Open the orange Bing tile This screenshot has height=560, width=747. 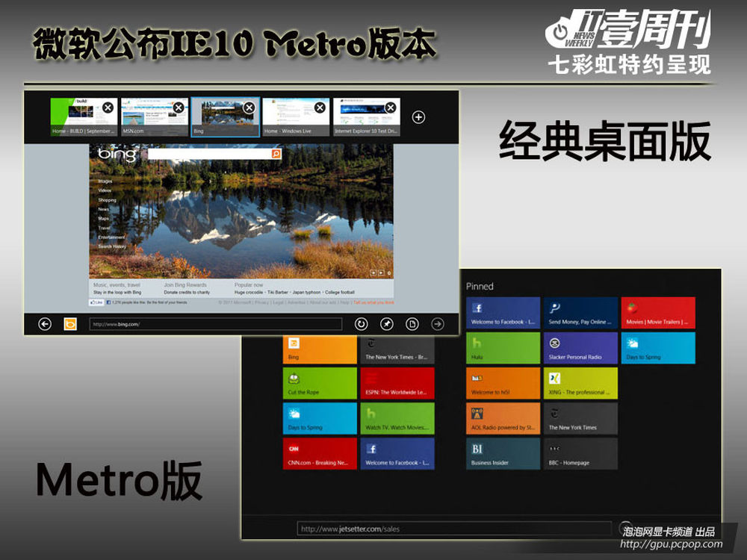[320, 349]
